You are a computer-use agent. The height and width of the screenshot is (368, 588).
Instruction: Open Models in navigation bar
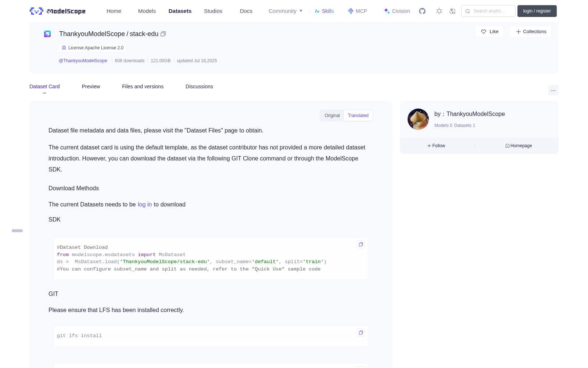click(147, 11)
